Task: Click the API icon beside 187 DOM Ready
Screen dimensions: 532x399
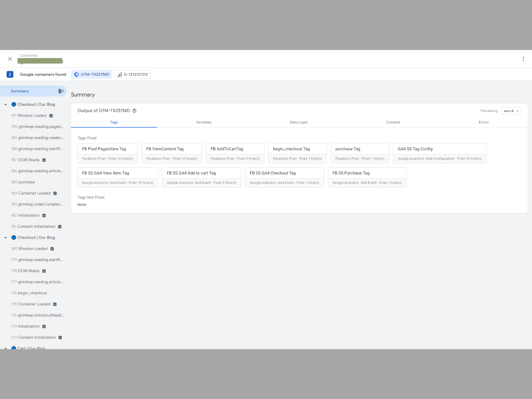Action: click(44, 160)
